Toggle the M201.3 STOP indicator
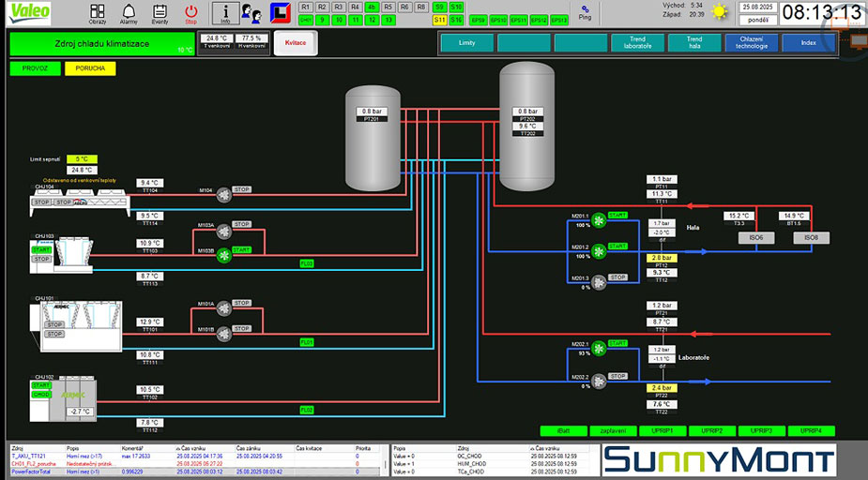 pos(617,277)
